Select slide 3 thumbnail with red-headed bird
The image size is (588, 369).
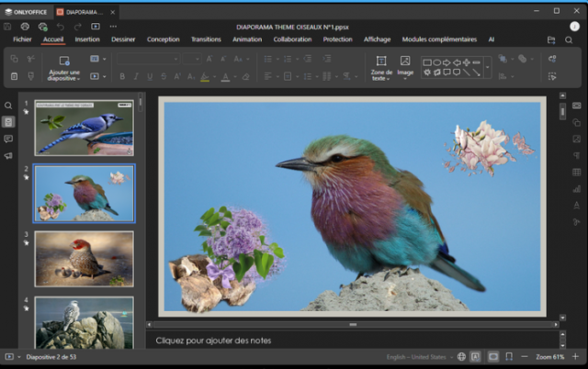pos(84,258)
